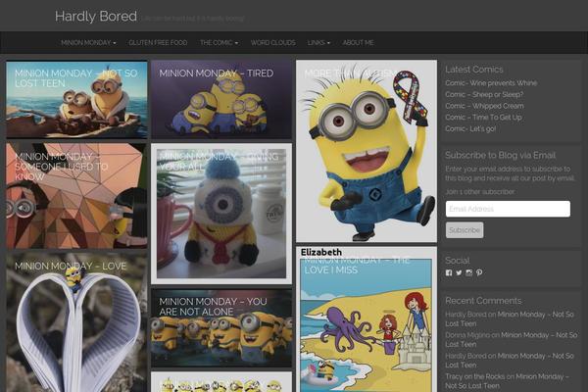This screenshot has height=392, width=588.
Task: Open the autism ribbon minion post
Action: pyautogui.click(x=367, y=151)
